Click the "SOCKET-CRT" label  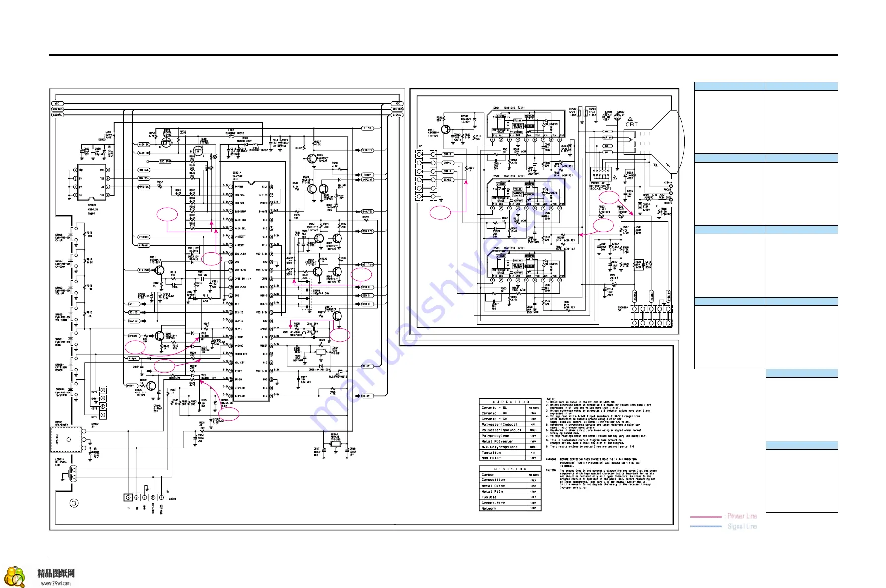pyautogui.click(x=600, y=189)
